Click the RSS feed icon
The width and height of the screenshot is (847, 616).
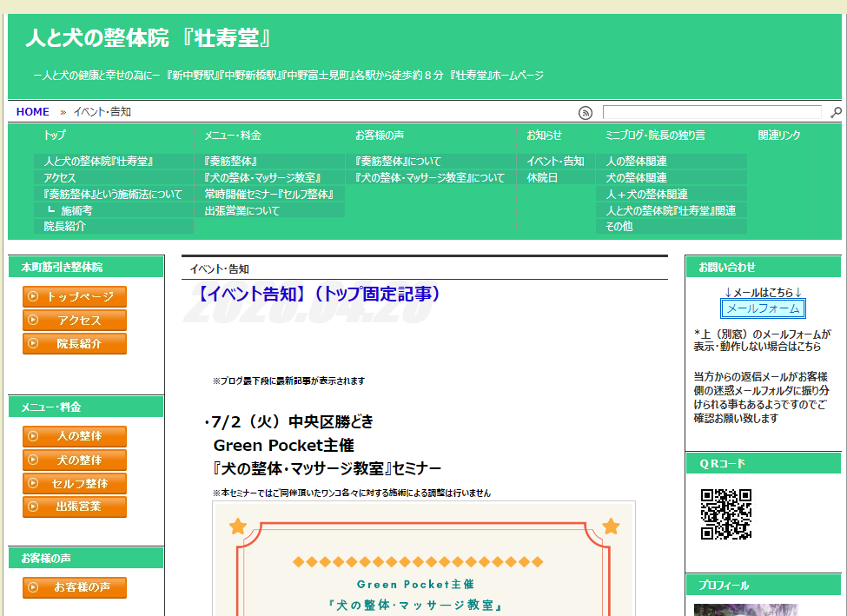[585, 112]
